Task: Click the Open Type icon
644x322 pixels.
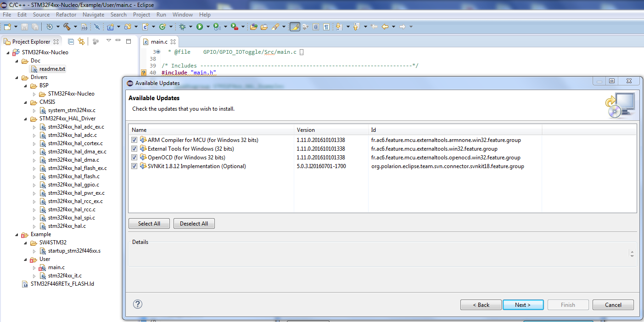Action: (x=253, y=27)
